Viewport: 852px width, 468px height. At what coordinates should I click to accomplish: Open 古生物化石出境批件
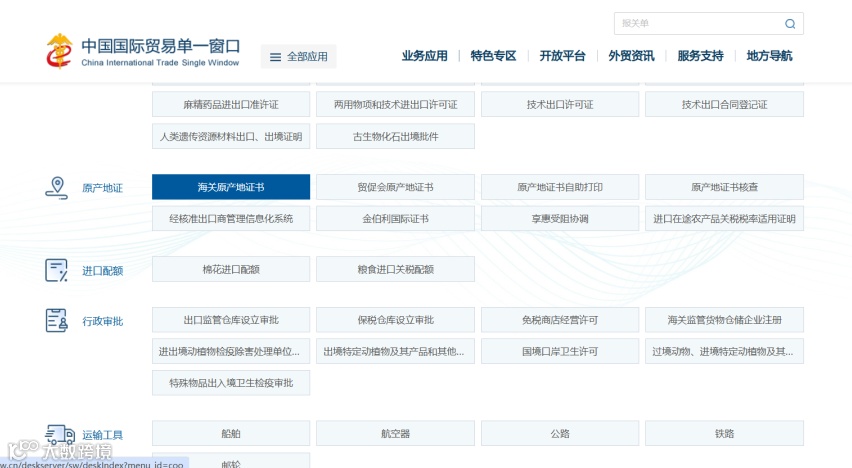(396, 136)
